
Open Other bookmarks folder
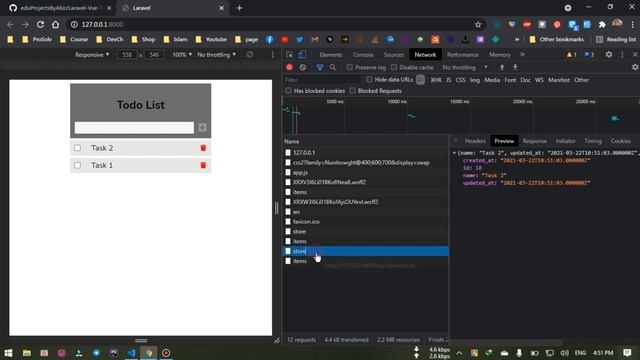[557, 39]
